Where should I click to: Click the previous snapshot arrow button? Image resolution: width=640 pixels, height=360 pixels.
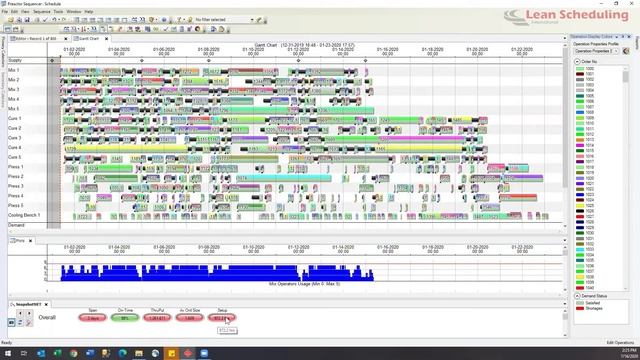[20, 313]
